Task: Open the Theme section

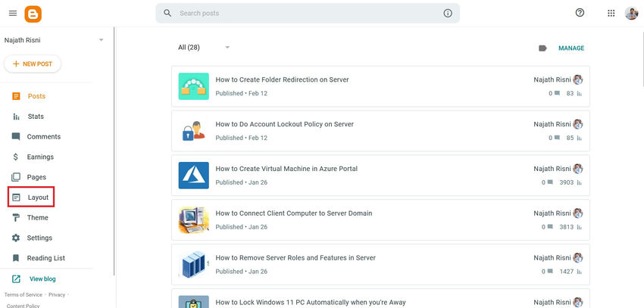Action: pos(37,217)
